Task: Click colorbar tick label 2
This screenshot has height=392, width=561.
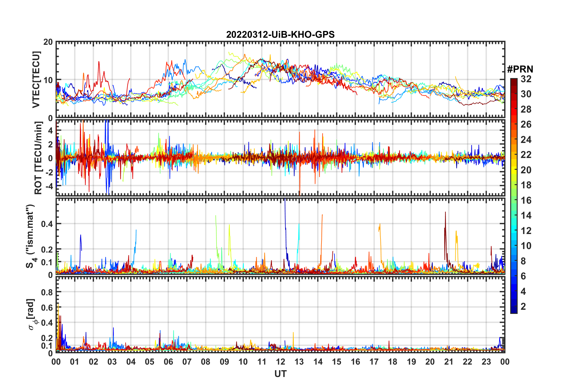Action: pos(523,307)
